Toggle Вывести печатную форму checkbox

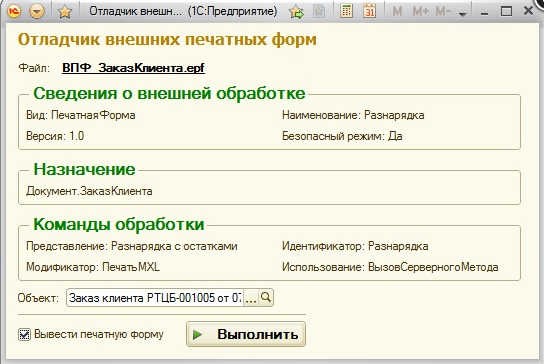pos(24,335)
